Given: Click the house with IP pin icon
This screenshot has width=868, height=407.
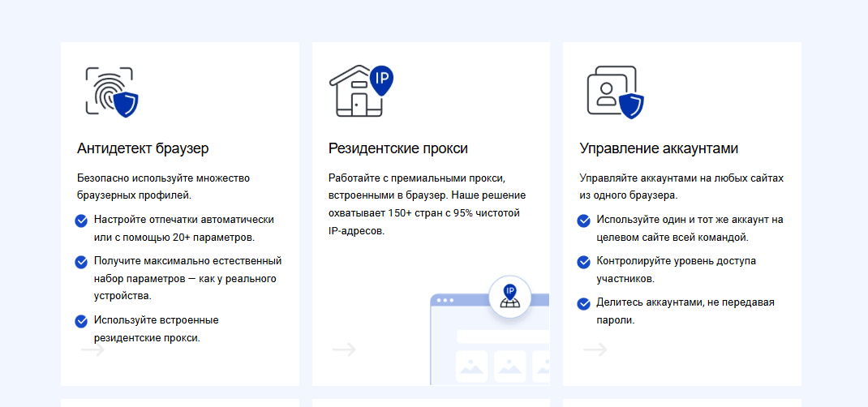Looking at the screenshot, I should (x=361, y=92).
